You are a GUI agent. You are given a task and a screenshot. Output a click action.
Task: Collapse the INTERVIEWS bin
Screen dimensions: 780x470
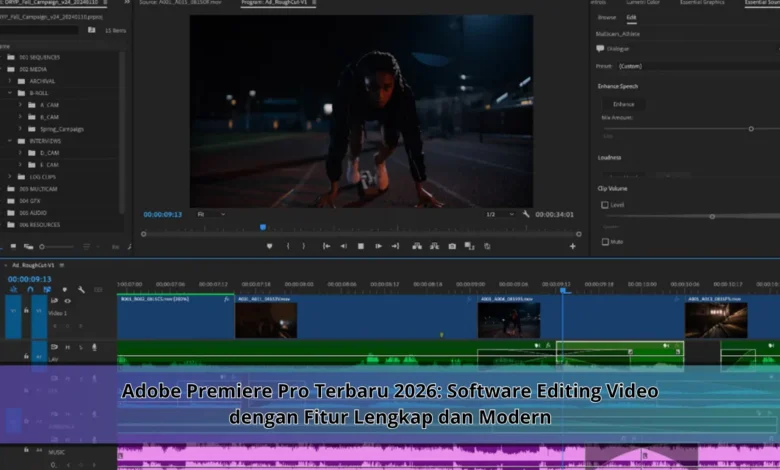coord(9,141)
